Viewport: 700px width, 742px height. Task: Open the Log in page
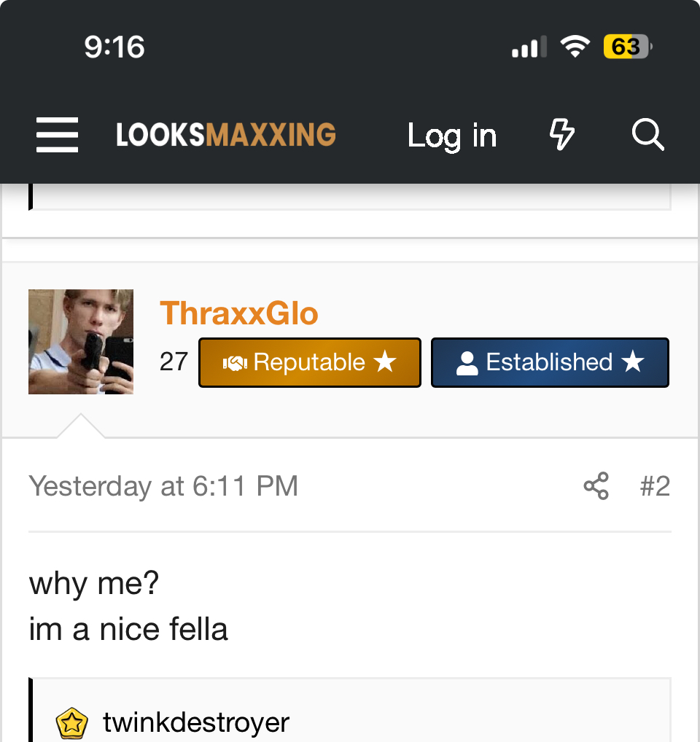coord(452,136)
